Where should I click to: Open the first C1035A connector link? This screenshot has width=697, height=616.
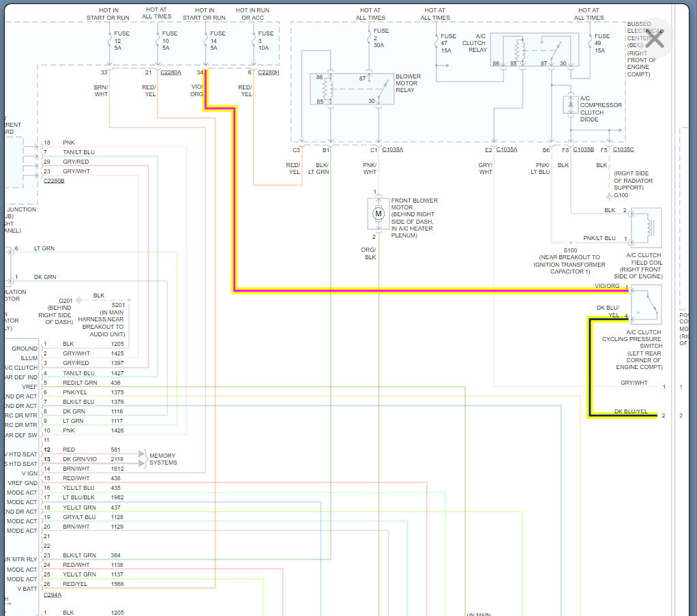coord(393,149)
